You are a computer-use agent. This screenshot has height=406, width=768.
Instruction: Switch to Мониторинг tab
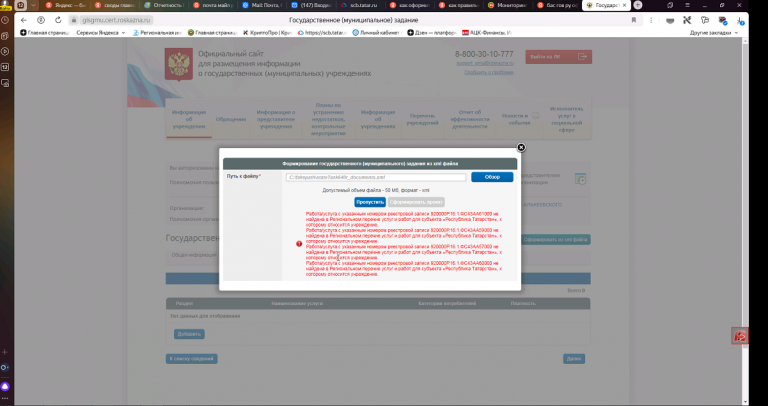click(x=507, y=5)
